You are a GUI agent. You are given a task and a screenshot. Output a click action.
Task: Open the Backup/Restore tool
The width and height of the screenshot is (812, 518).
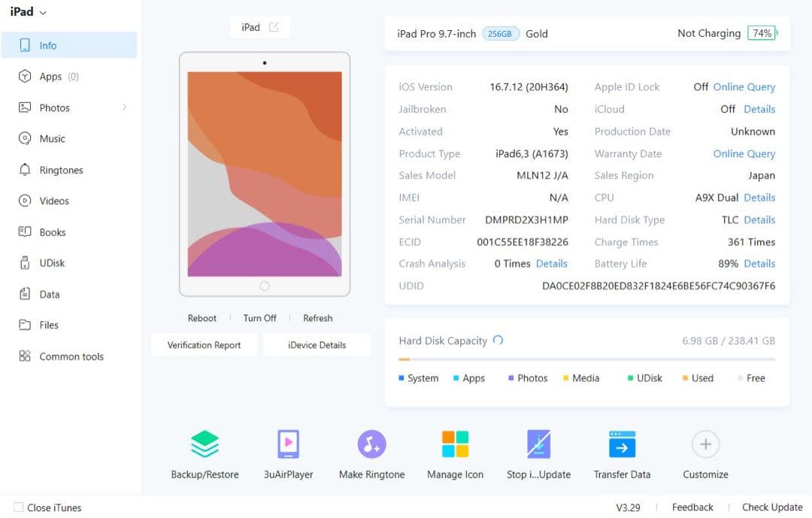click(x=204, y=451)
